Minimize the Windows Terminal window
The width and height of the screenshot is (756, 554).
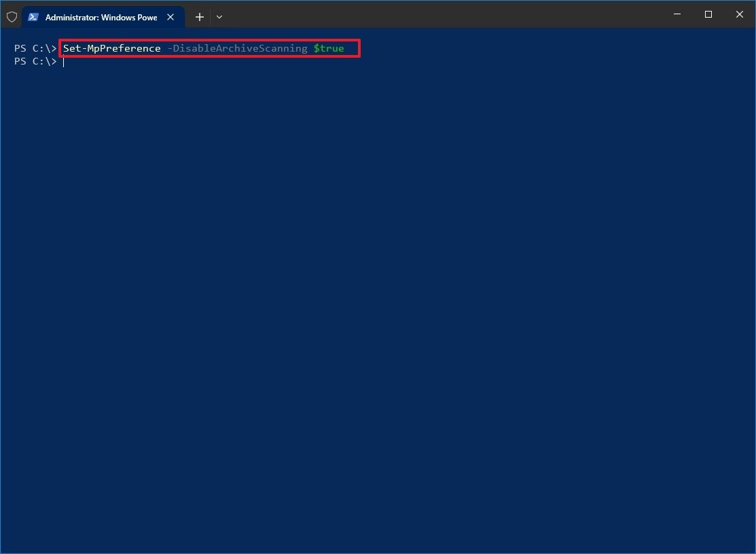(677, 14)
